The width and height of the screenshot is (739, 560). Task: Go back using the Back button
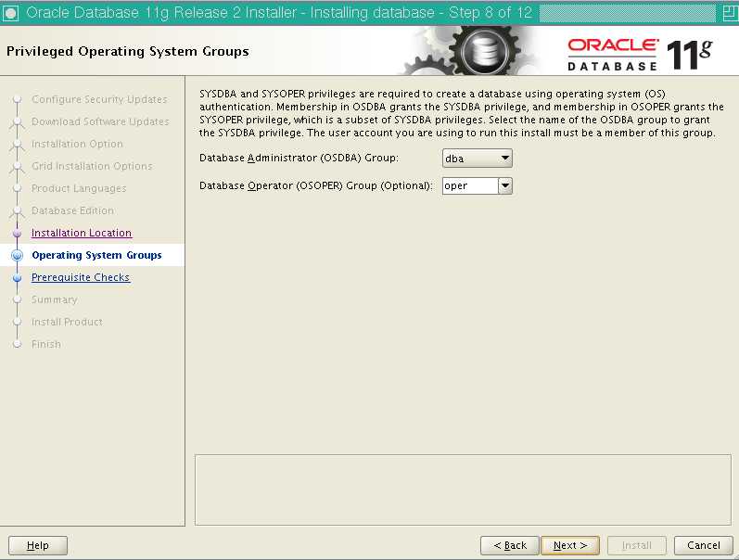(x=510, y=545)
